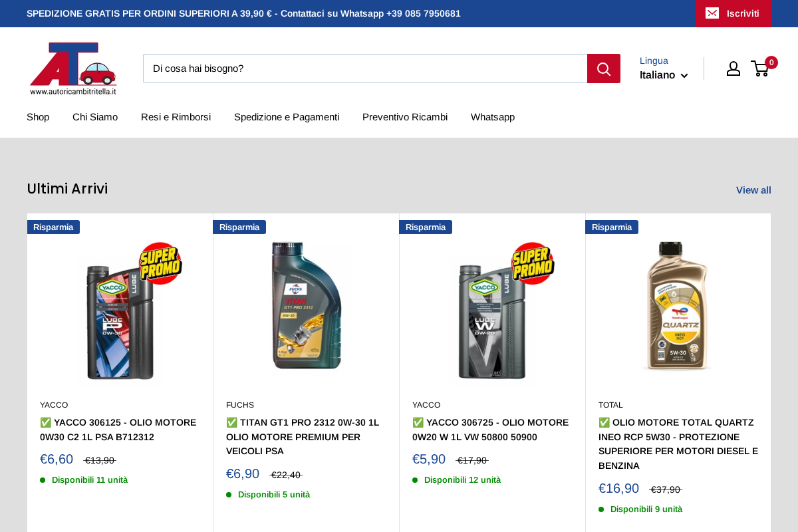Open the Chi Siamo menu item
This screenshot has height=532, width=798.
95,117
